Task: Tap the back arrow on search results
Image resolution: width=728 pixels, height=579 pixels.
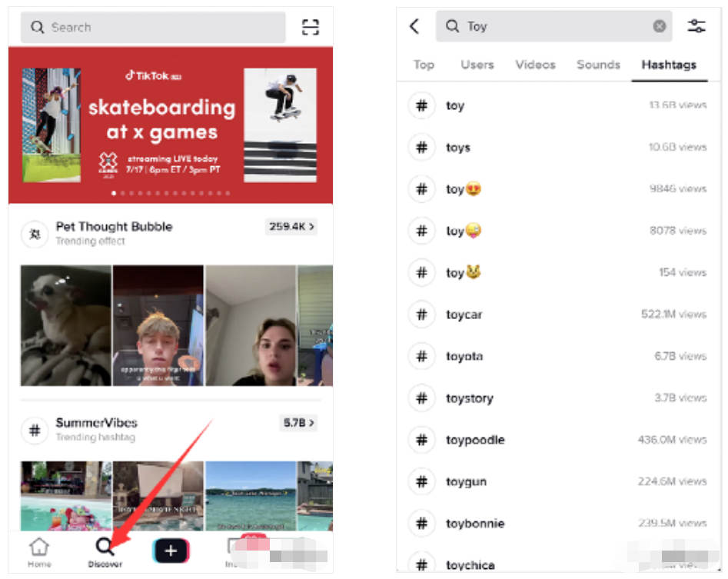Action: click(x=414, y=26)
